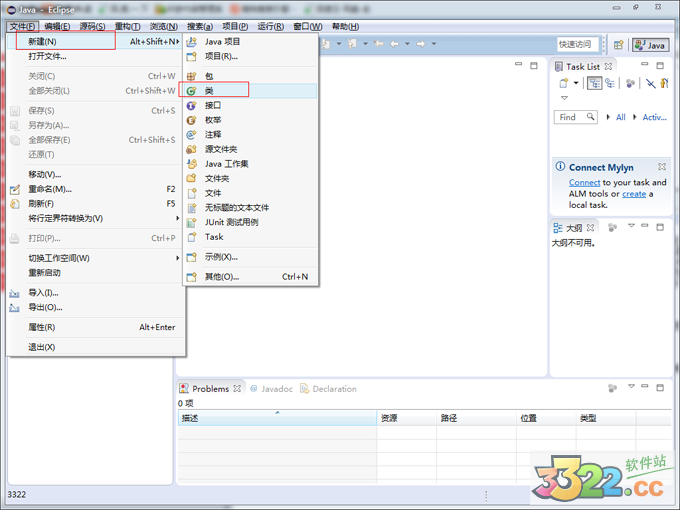The width and height of the screenshot is (680, 510).
Task: Click 示例(X)... wizard icon
Action: pos(191,257)
